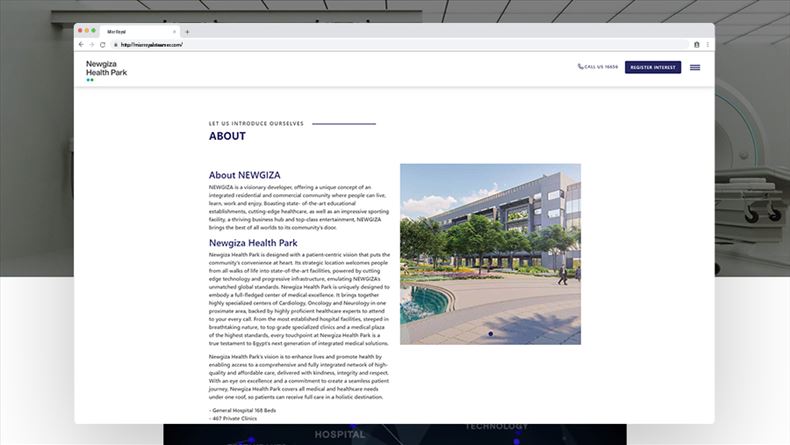The image size is (790, 445).
Task: Select the active browser tab title
Action: (116, 32)
